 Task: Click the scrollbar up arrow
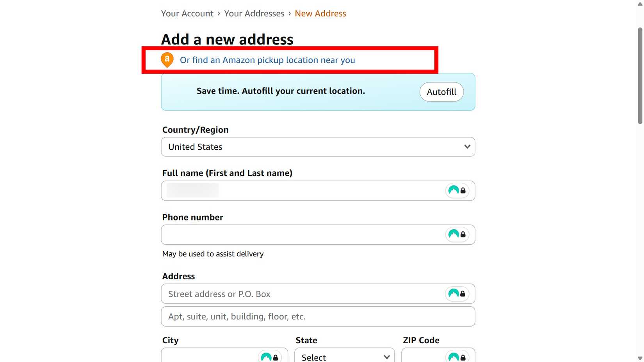click(x=640, y=4)
